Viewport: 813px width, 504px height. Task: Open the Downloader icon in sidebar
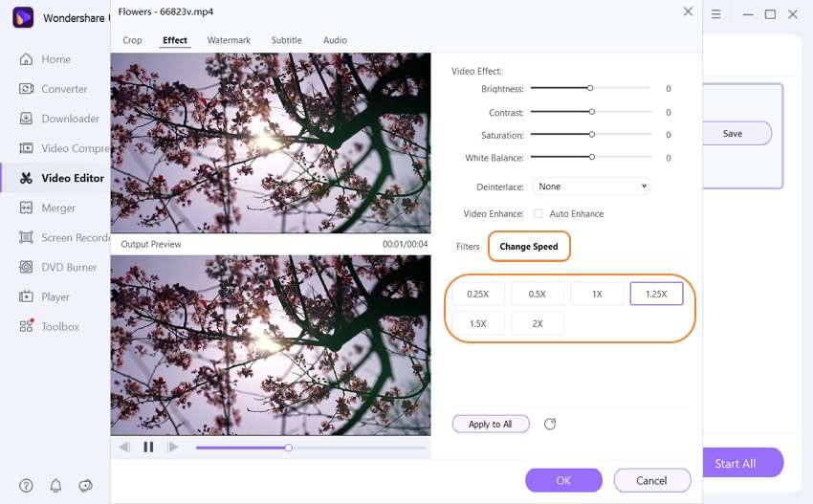pos(26,119)
